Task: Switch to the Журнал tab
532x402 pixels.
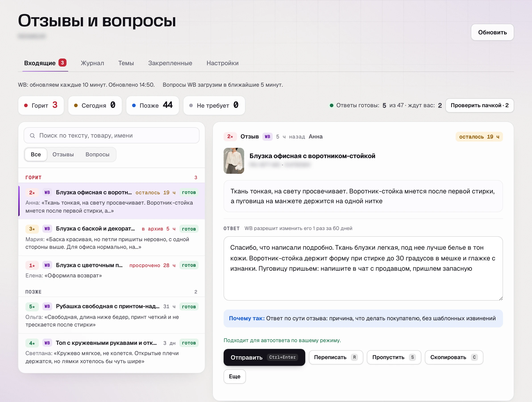Action: click(92, 63)
